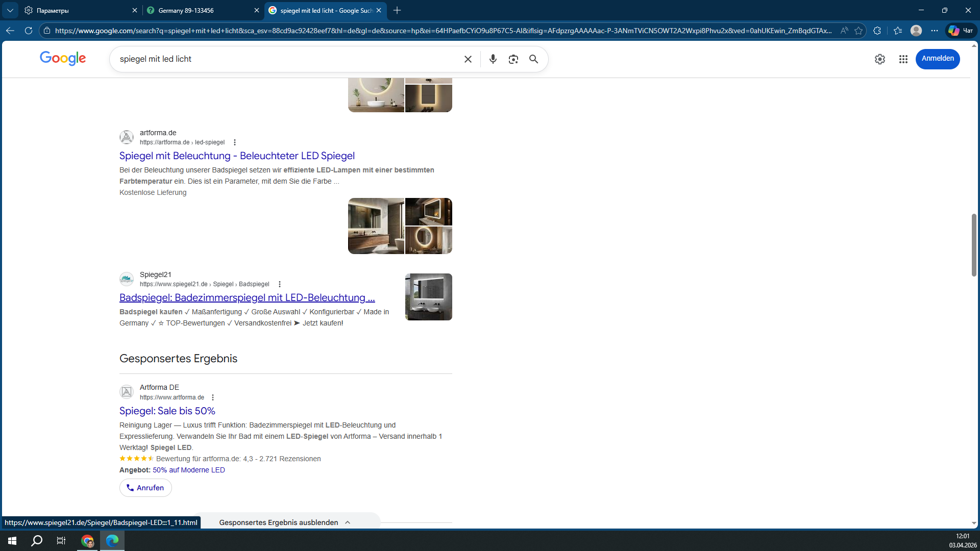980x551 pixels.
Task: Open browser extensions puzzle icon
Action: coord(877,31)
